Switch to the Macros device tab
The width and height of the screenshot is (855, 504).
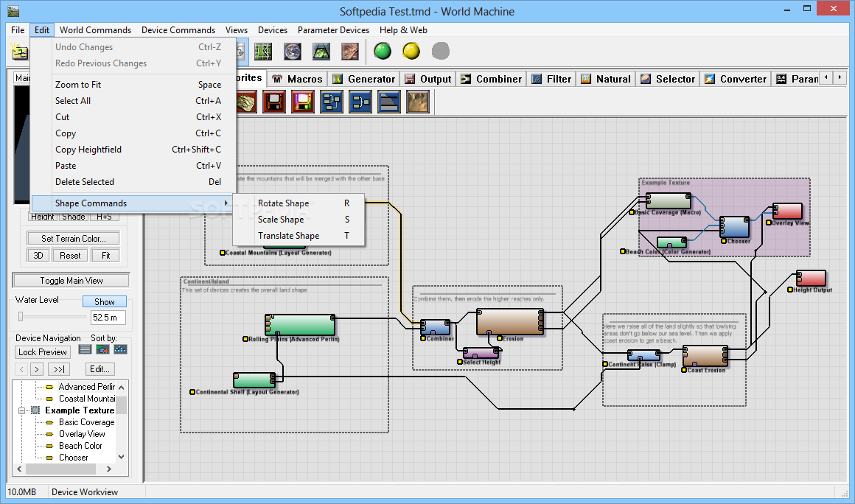(298, 79)
